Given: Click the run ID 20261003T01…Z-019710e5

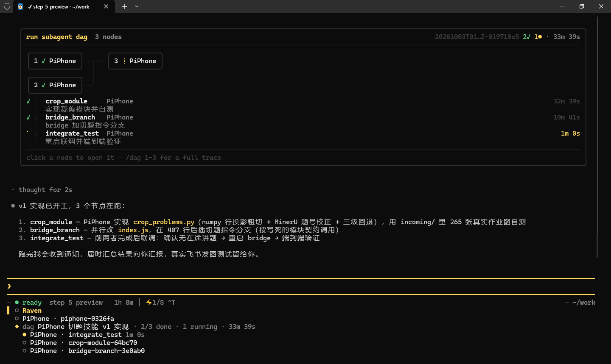Looking at the screenshot, I should click(x=477, y=37).
